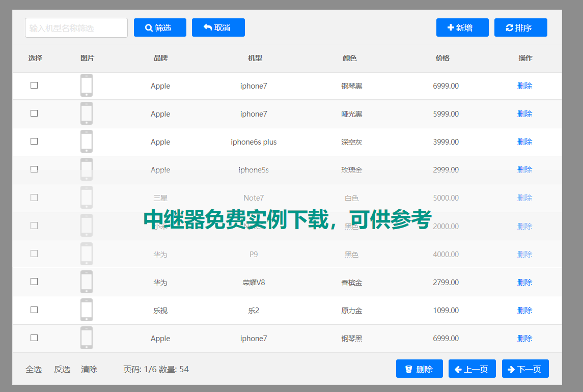The height and width of the screenshot is (392, 583).
Task: Click the iphone5s model cell
Action: point(254,170)
